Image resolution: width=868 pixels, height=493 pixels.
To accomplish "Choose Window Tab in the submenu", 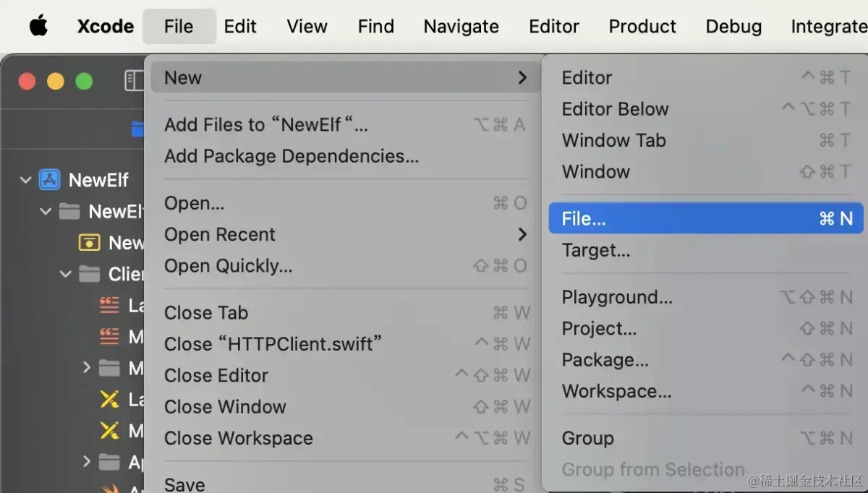I will pos(613,140).
